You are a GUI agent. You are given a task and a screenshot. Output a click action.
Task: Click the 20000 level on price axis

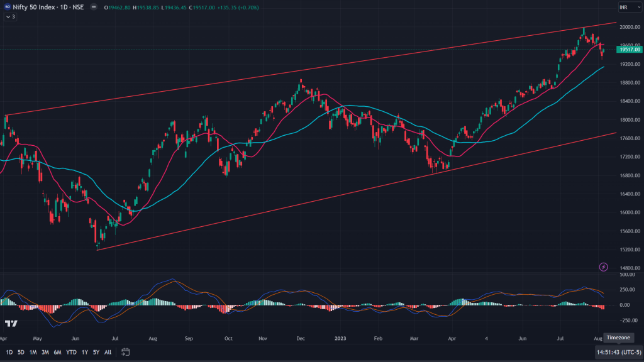[629, 27]
